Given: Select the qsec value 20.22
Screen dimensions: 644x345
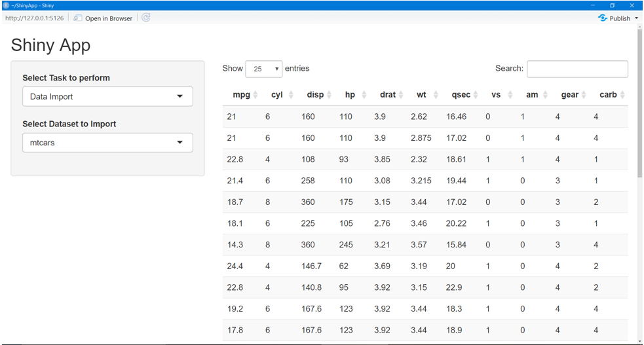Looking at the screenshot, I should (457, 224).
